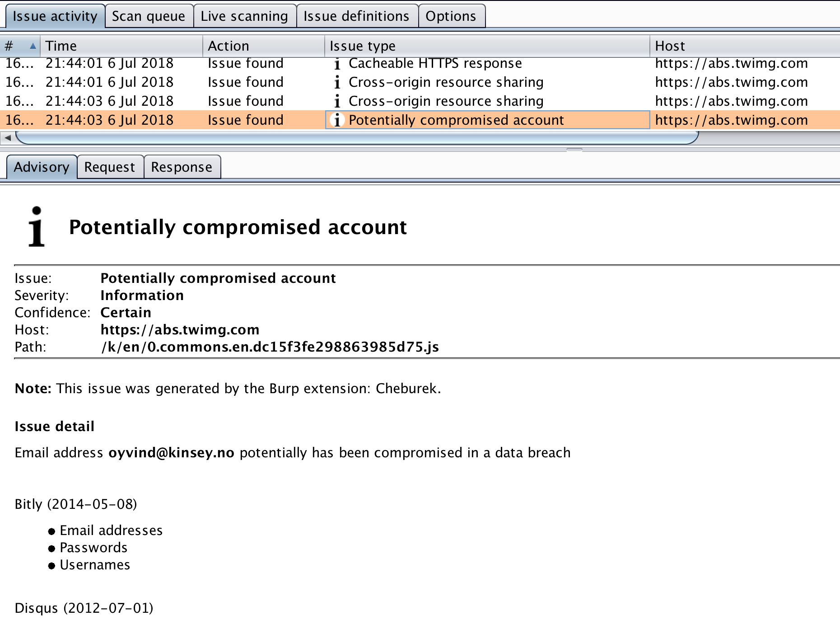Click the horizontal scrollbar thumb
Screen dimensions: 840x620
(x=357, y=137)
